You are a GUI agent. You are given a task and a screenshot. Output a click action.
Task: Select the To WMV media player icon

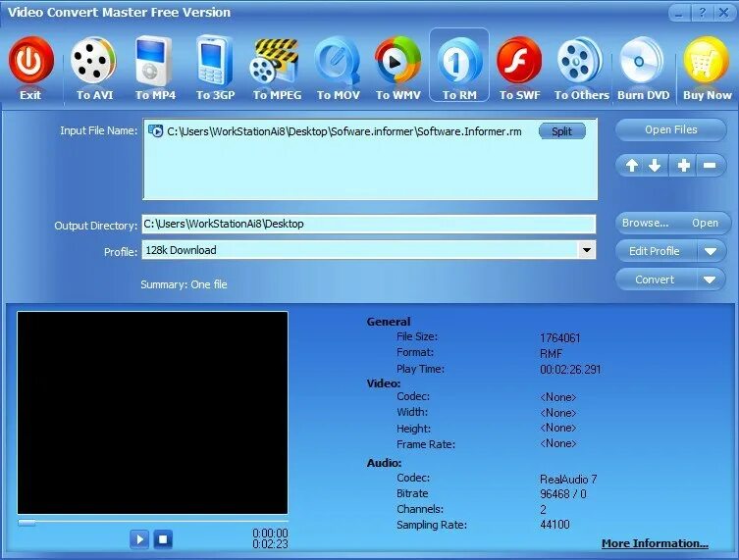coord(398,60)
